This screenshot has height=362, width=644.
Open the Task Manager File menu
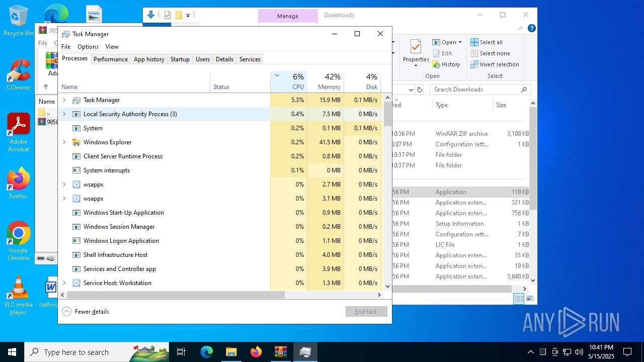[x=66, y=47]
